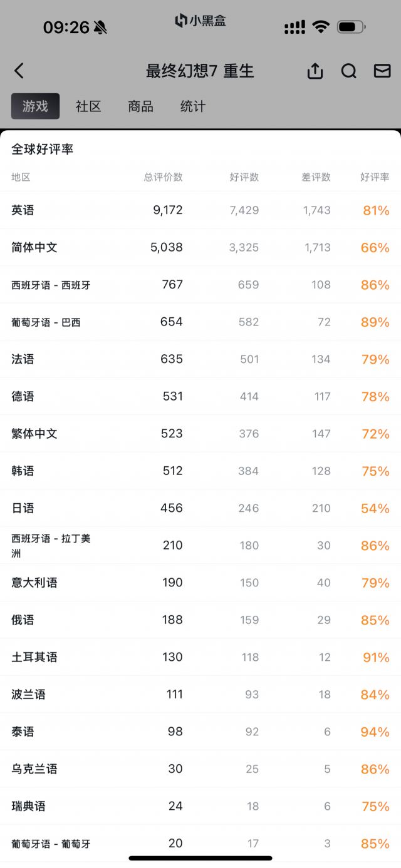Tap the home indicator bar at bottom
401x868 pixels.
200,858
